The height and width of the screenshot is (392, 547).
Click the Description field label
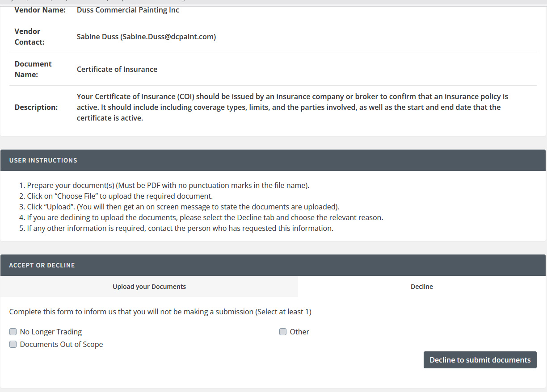(x=36, y=107)
